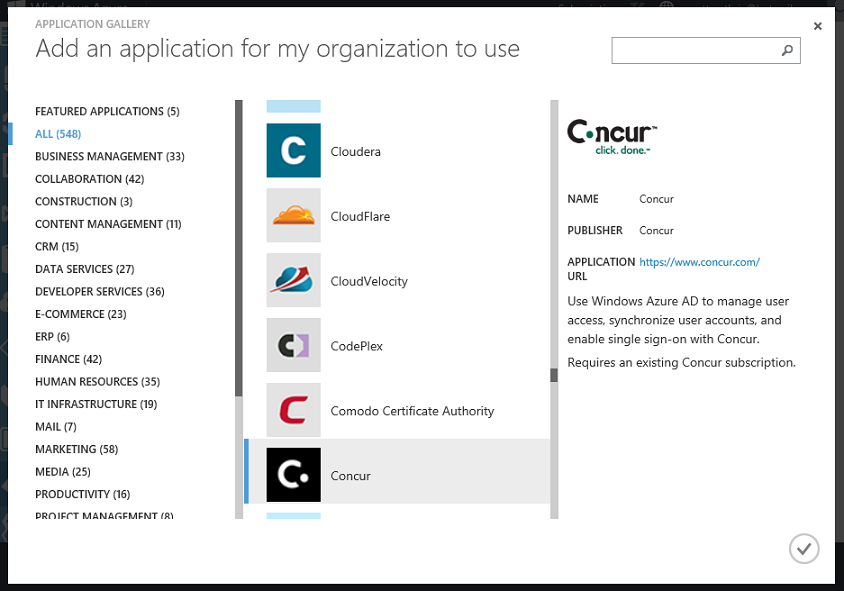Click inside the application search field
844x591 pixels.
point(706,51)
